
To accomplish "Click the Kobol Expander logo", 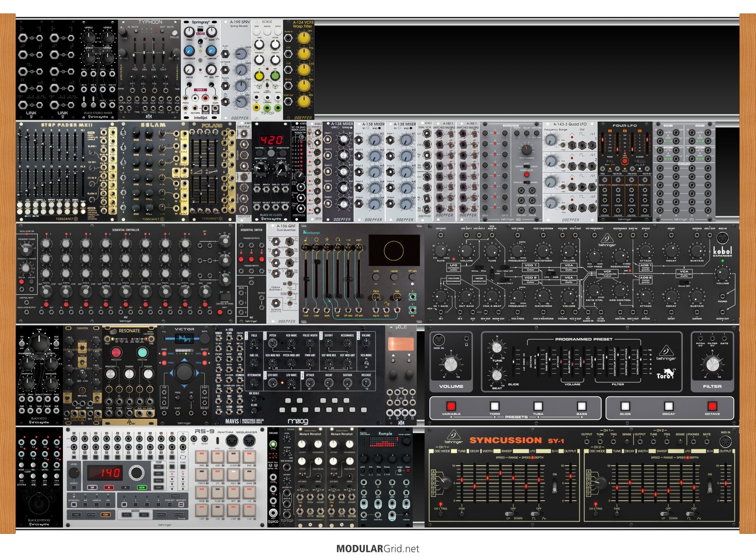I will click(723, 251).
